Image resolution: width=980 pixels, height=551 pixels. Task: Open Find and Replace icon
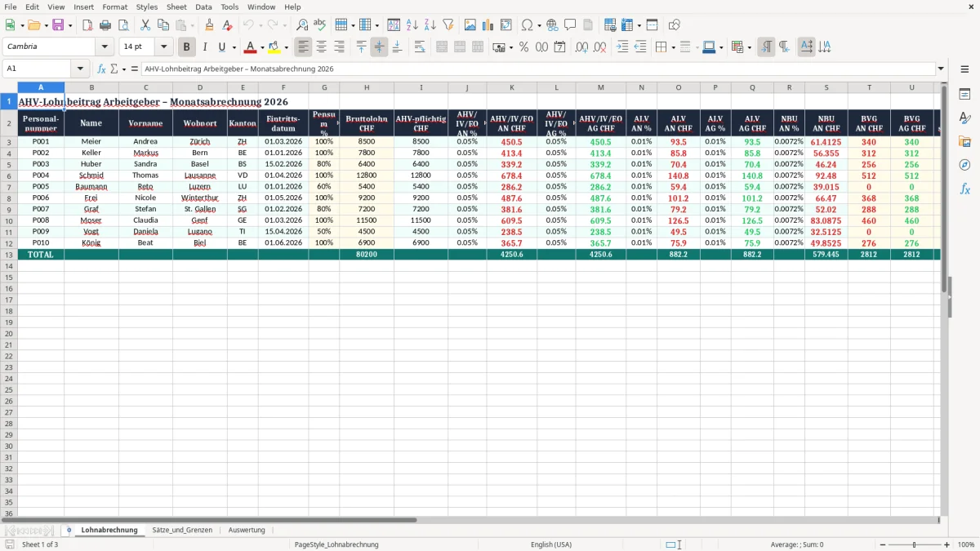tap(302, 25)
